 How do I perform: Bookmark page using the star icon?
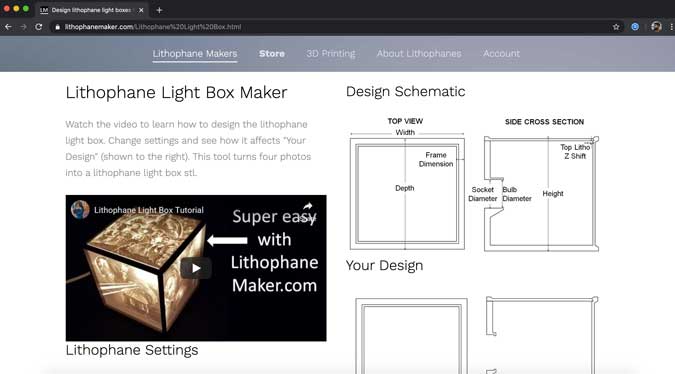coord(616,27)
